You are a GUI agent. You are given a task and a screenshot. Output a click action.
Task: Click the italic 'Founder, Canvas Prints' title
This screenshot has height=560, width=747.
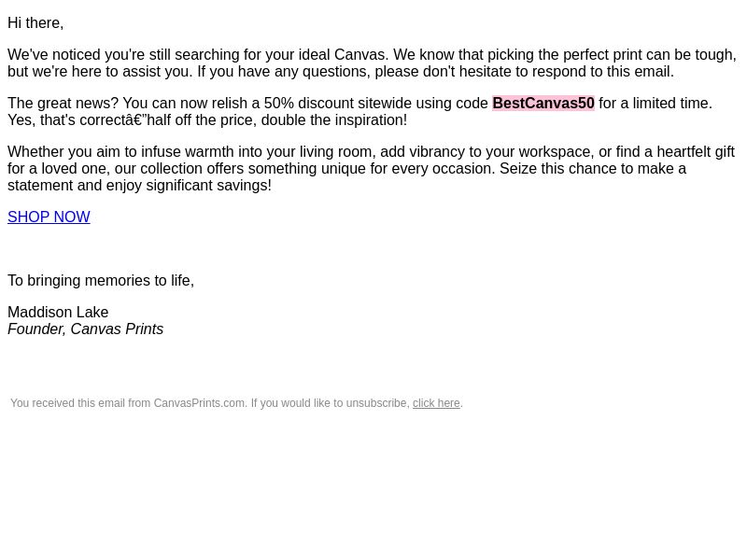(x=85, y=329)
